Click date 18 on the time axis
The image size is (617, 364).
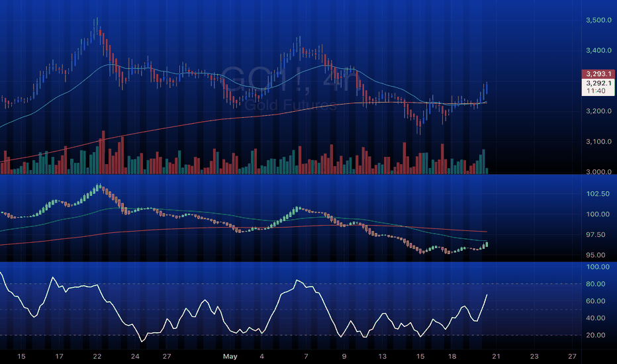pos(452,357)
